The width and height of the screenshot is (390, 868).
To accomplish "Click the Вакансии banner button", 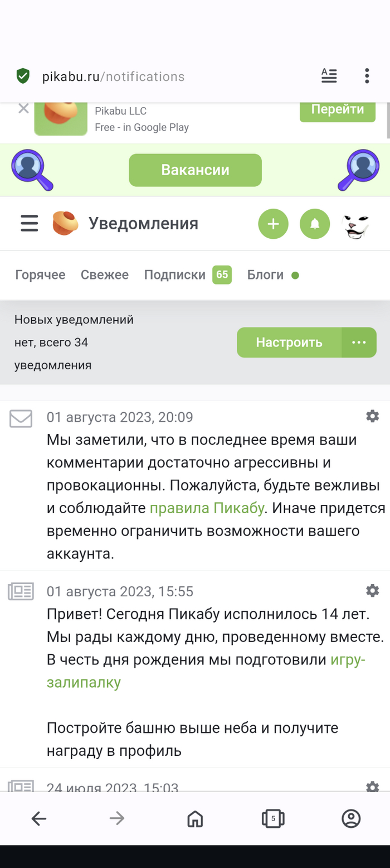I will (195, 170).
